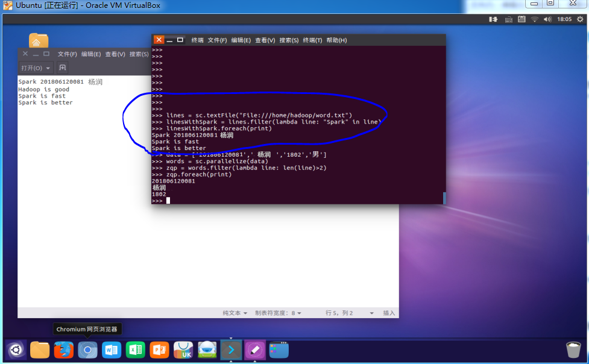Open the terminal 查看(V) menu

[265, 40]
